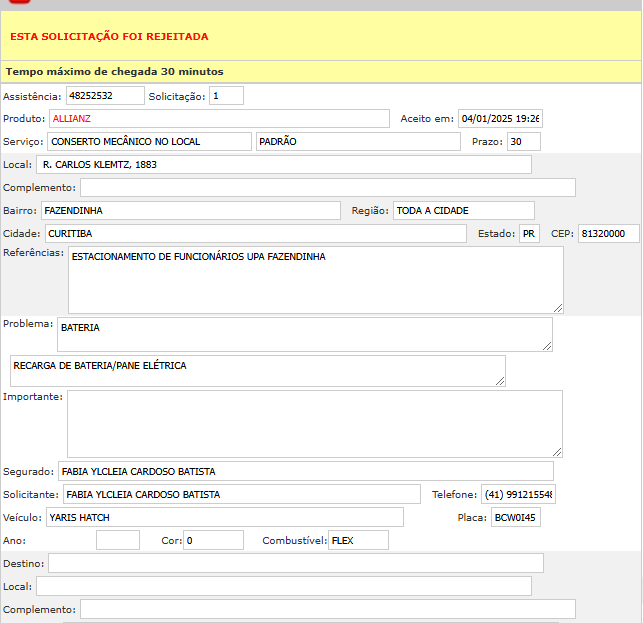Image resolution: width=643 pixels, height=623 pixels.
Task: Click the Bairro field showing FAZENDINHA
Action: pyautogui.click(x=191, y=211)
